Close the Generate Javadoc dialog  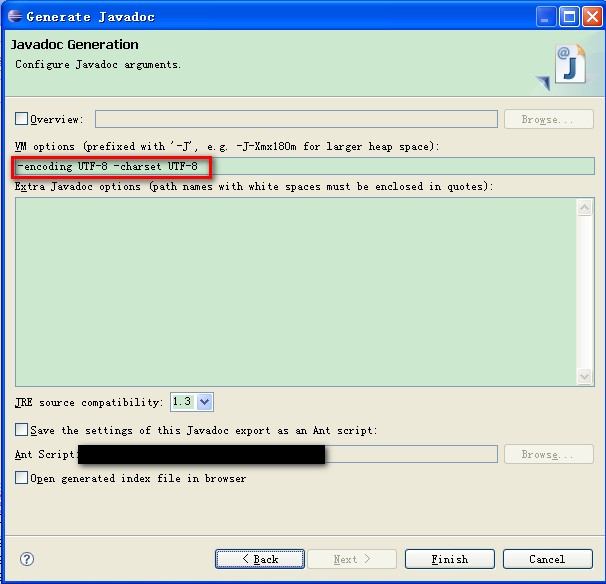[592, 17]
